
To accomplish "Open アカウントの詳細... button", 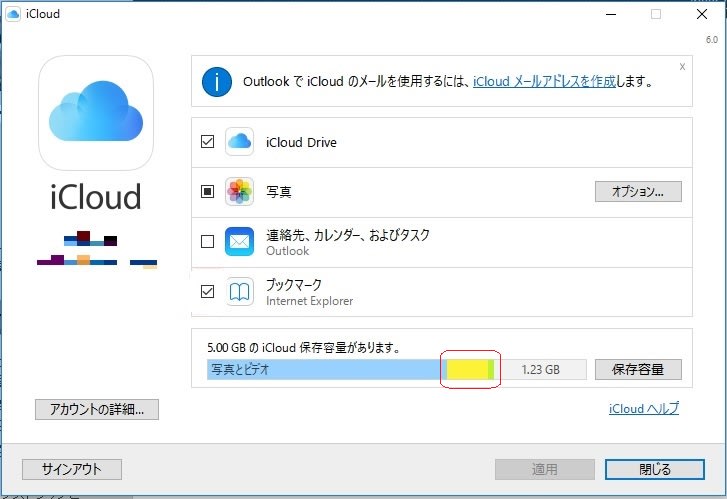I will point(97,409).
